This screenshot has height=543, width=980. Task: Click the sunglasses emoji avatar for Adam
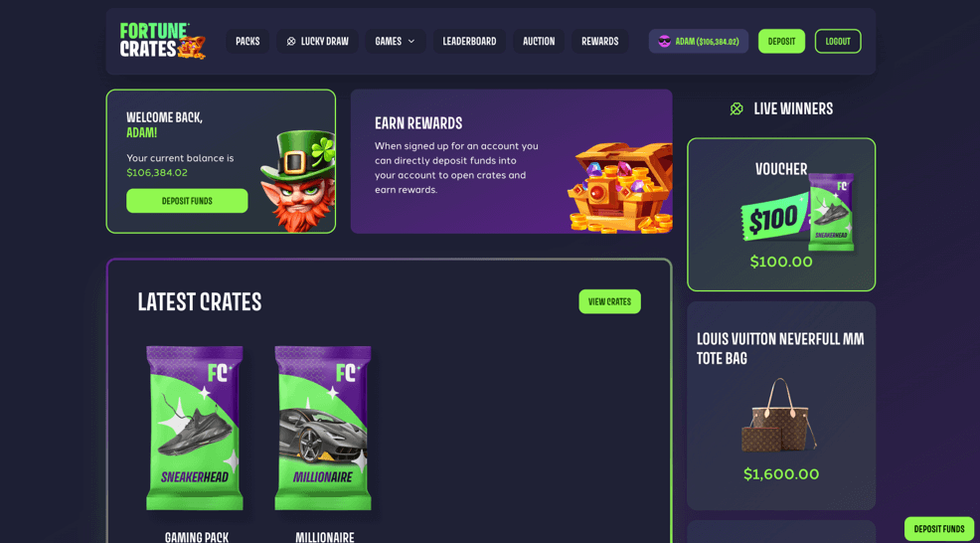click(664, 42)
